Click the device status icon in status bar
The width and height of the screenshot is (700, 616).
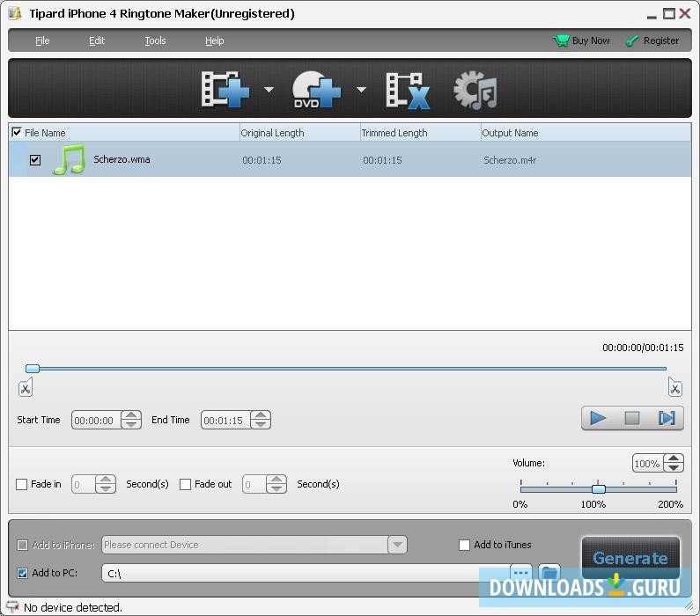click(x=12, y=606)
